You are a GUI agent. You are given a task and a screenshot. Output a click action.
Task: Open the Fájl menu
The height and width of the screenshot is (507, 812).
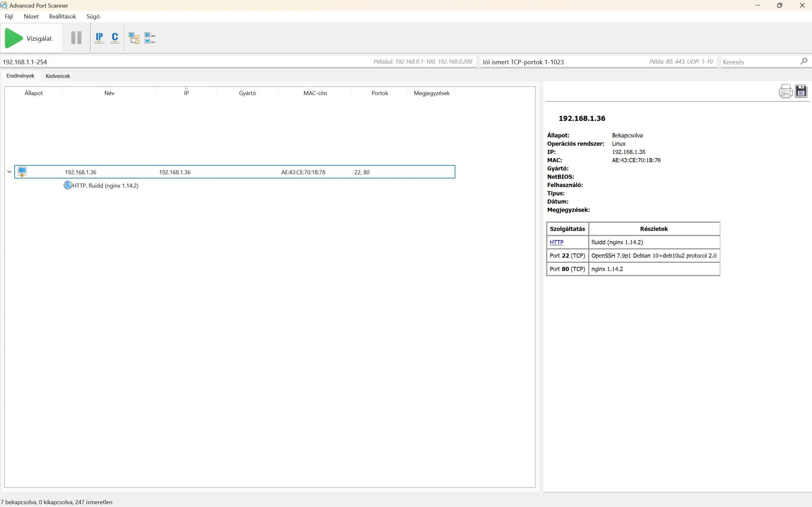pos(9,16)
